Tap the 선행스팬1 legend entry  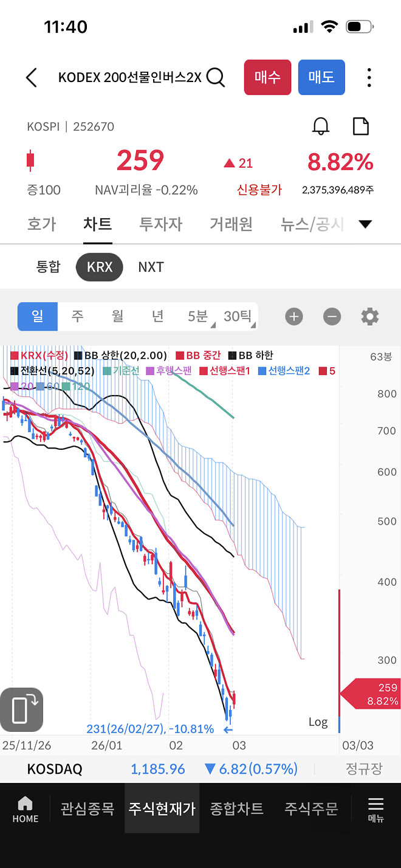(x=225, y=370)
